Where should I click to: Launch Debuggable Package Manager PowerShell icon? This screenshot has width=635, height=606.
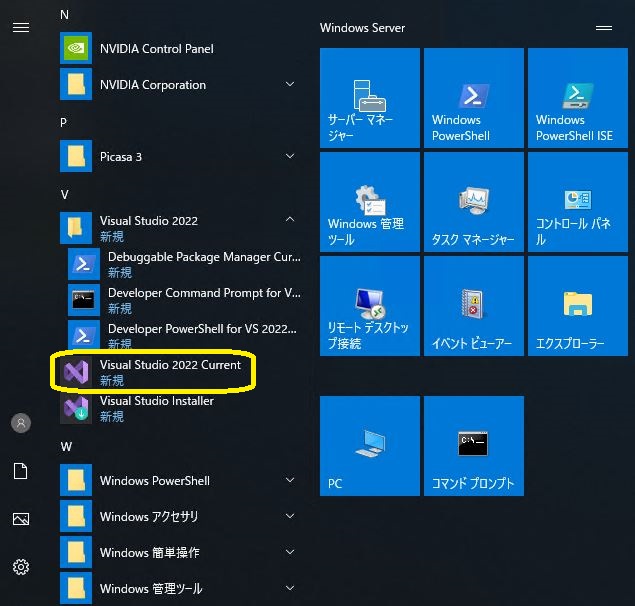[x=84, y=265]
